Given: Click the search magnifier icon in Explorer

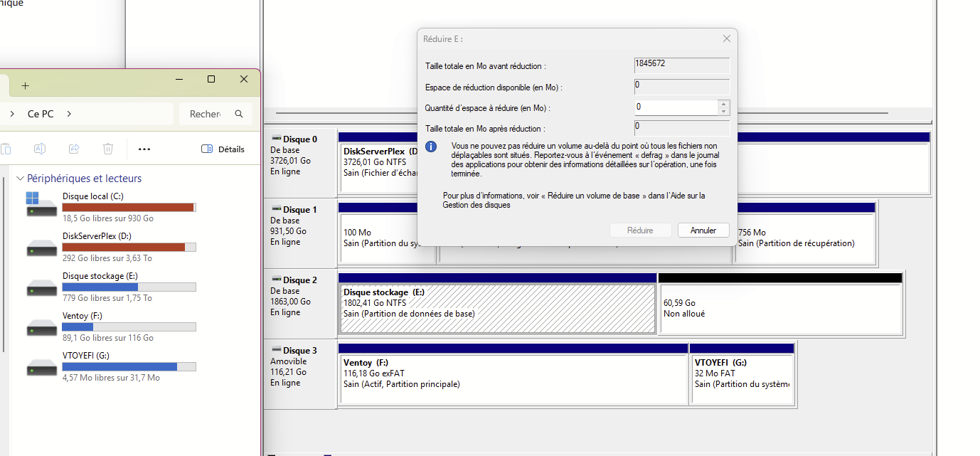Looking at the screenshot, I should point(239,114).
